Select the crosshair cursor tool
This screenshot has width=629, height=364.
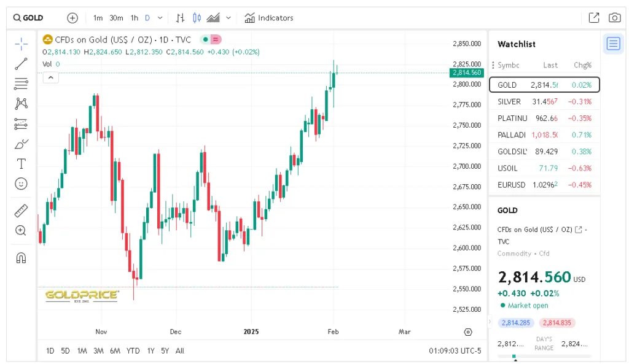(21, 44)
